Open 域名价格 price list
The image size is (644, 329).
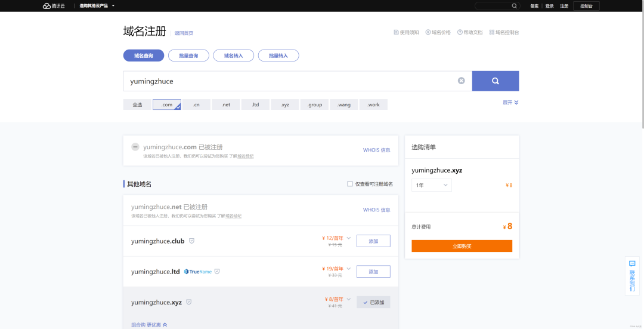438,32
